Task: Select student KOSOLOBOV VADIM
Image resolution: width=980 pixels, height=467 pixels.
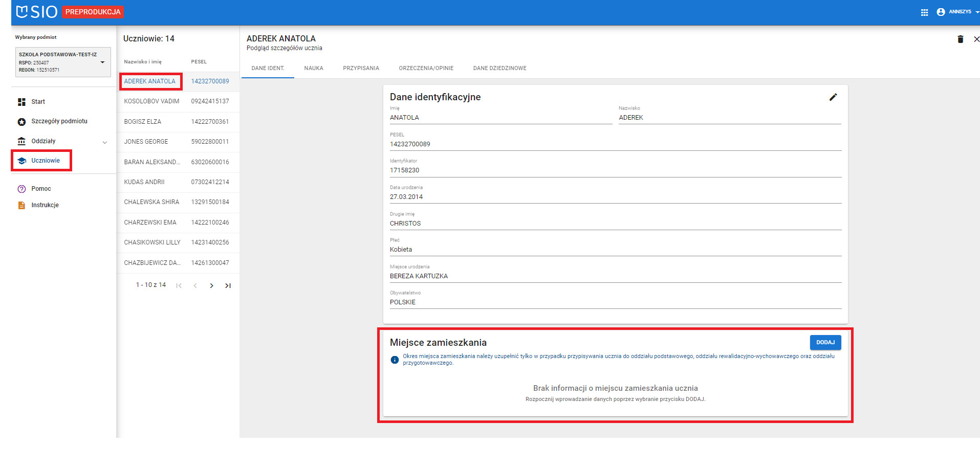Action: 151,101
